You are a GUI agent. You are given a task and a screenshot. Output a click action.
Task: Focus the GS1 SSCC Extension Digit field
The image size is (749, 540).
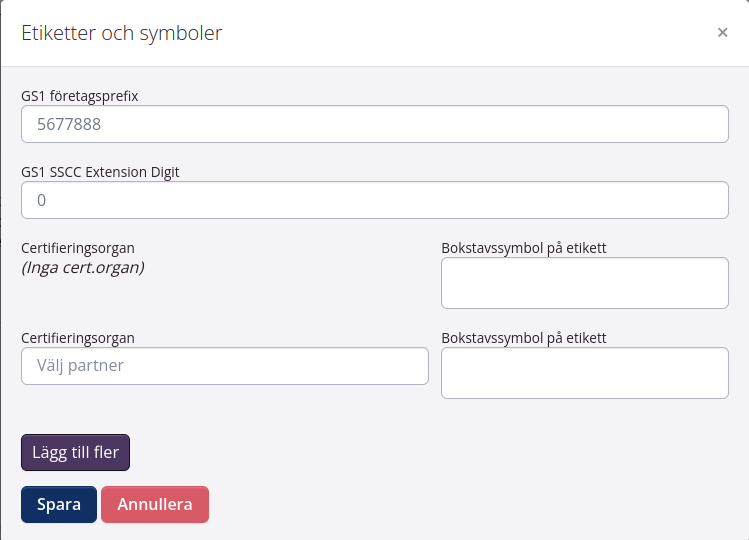coord(374,200)
